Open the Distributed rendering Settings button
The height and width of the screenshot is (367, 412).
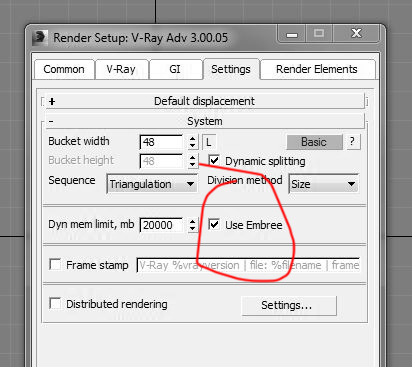pos(289,305)
